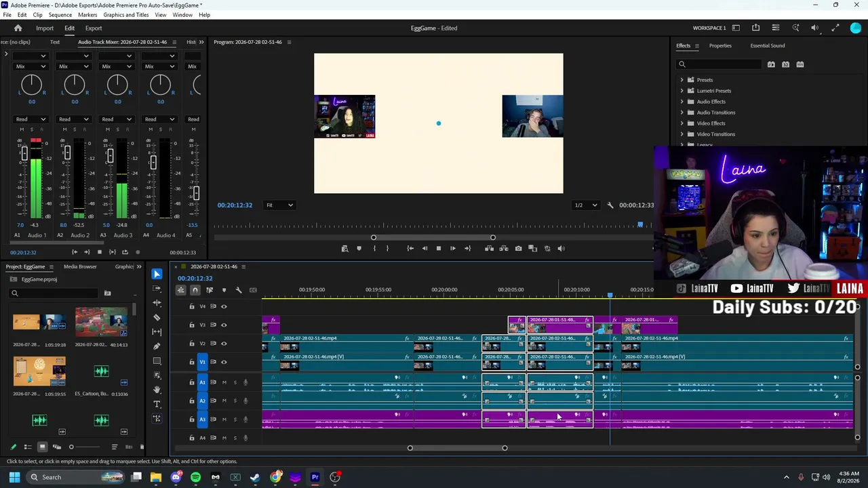Click the Extract button in Program monitor
The image size is (868, 488).
click(504, 249)
